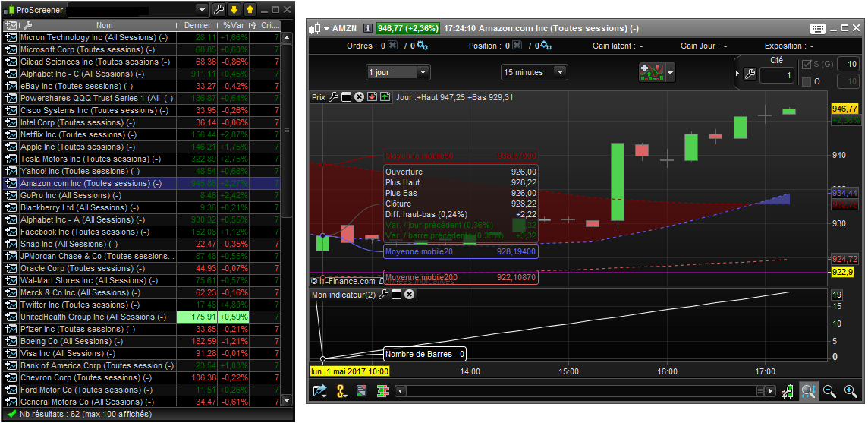Click the yellow up arrow in ProScreener

tap(250, 9)
